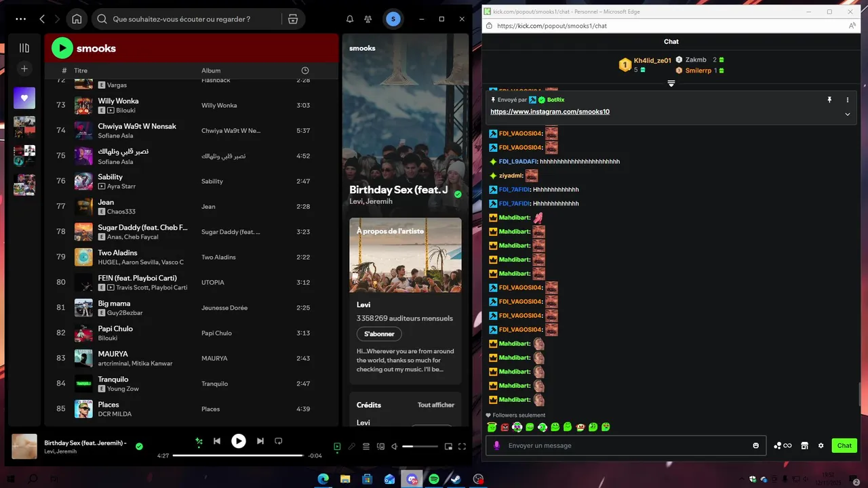Focus the Envoyer un message field

tap(625, 445)
